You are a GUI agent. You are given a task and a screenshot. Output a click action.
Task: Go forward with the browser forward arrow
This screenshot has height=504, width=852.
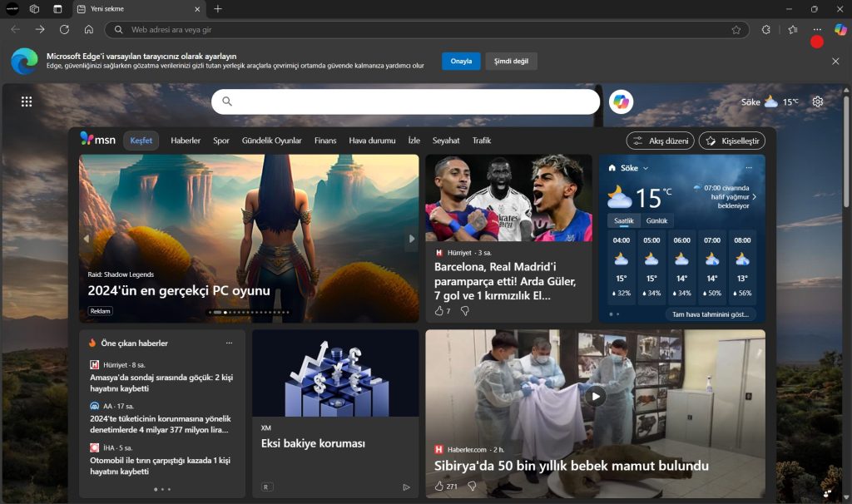[x=40, y=29]
